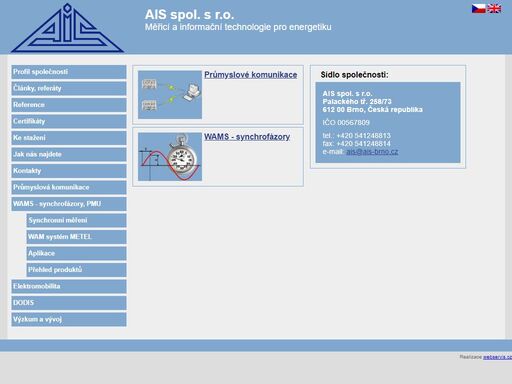Open webservis.cz footer link
Screen dimensions: 512x384
pos(497,357)
